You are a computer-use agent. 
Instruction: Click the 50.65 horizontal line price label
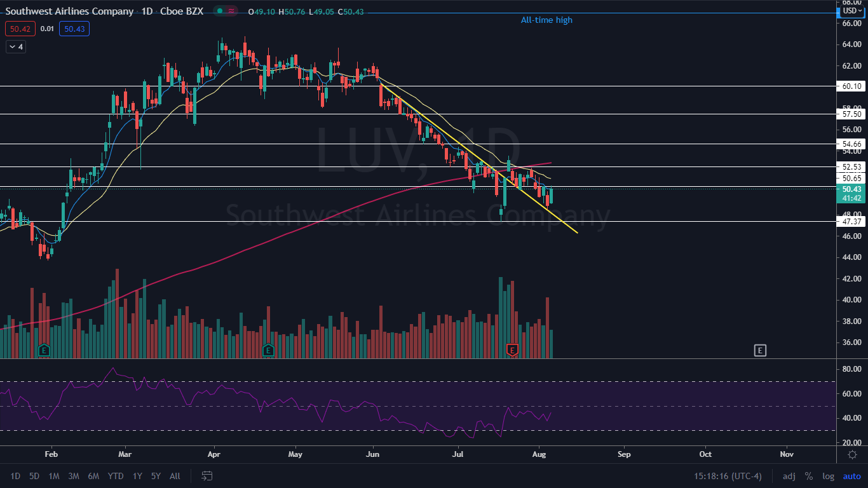pos(851,179)
